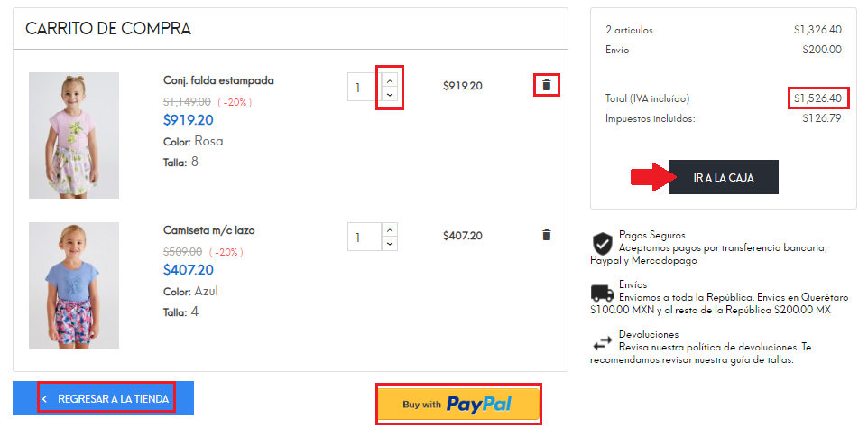Click the Conj. falda estampada product name
868x429 pixels.
tap(218, 80)
